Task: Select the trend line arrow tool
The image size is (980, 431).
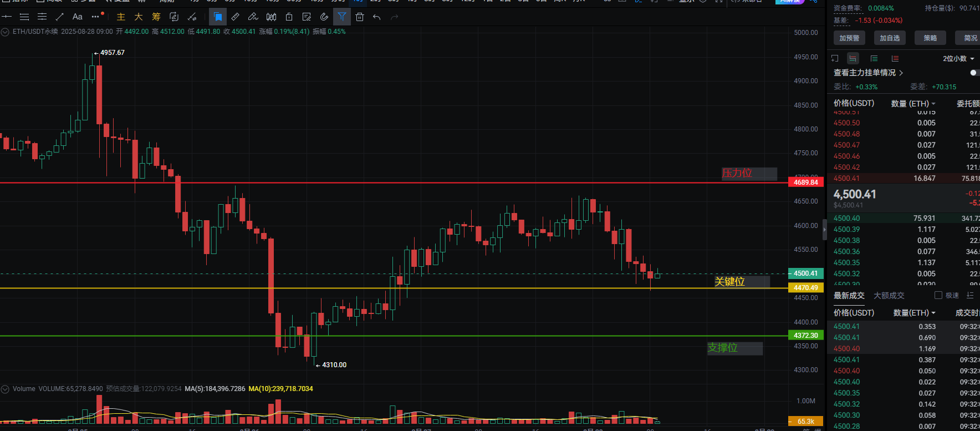Action: pyautogui.click(x=60, y=17)
